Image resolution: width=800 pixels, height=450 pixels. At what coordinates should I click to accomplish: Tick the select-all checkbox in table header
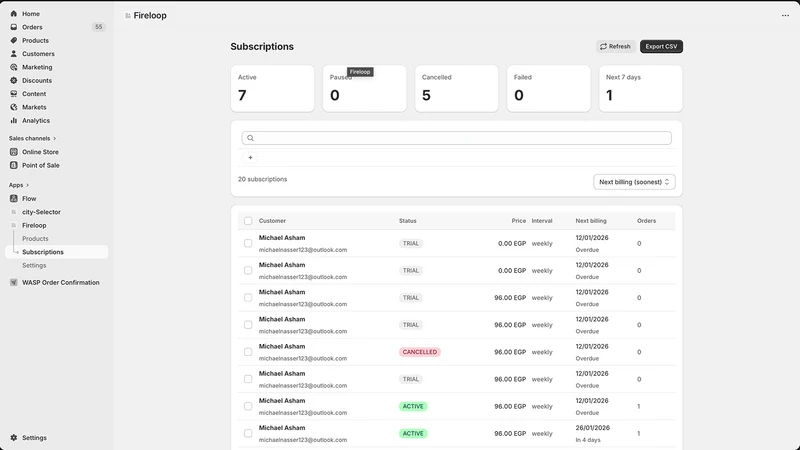(248, 221)
